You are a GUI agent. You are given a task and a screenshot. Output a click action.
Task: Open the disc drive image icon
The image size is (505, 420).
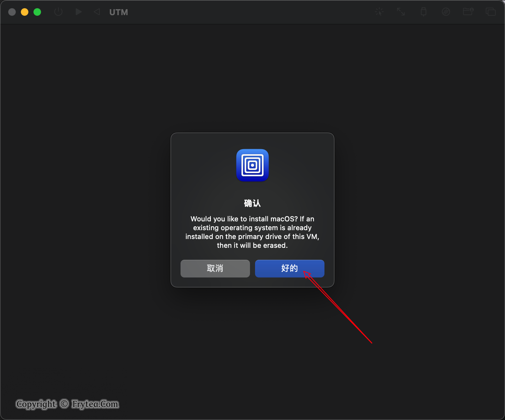coord(446,12)
